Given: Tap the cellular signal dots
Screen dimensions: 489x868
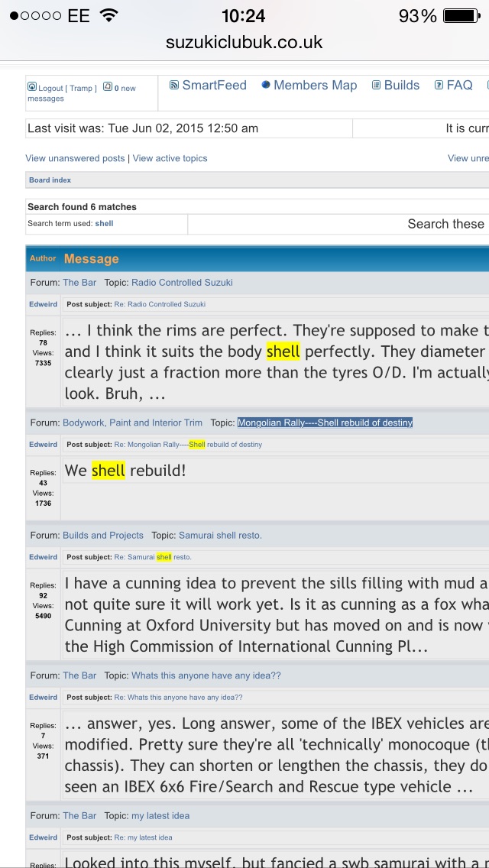Looking at the screenshot, I should [35, 15].
